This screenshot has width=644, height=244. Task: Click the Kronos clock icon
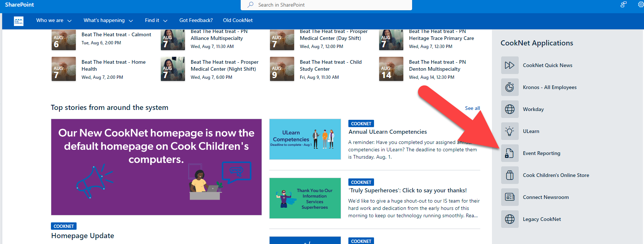click(510, 87)
